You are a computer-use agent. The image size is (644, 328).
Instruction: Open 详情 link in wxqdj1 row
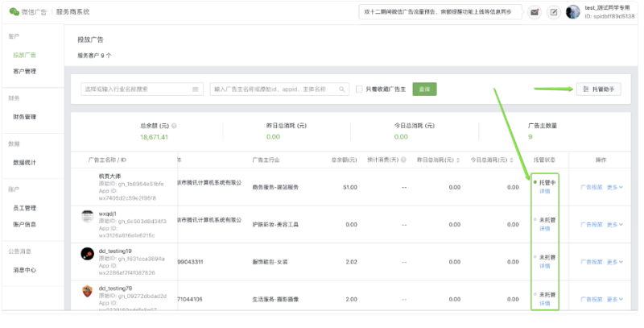coord(545,229)
